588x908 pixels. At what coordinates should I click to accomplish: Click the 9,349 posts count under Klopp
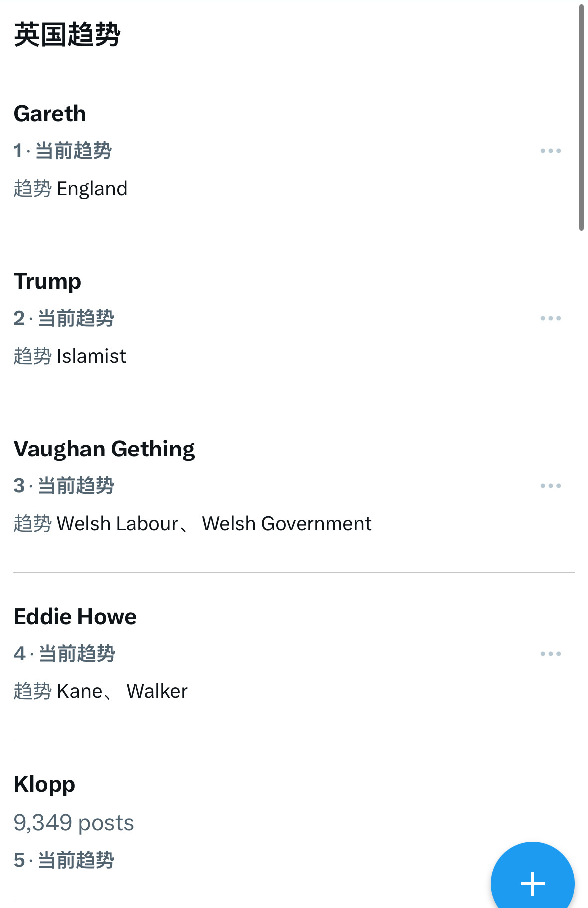tap(74, 823)
